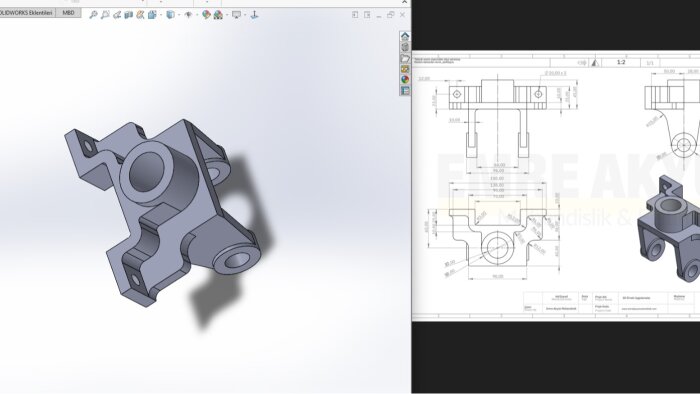Click the Apply Scene icon
The image size is (700, 394).
coord(218,15)
